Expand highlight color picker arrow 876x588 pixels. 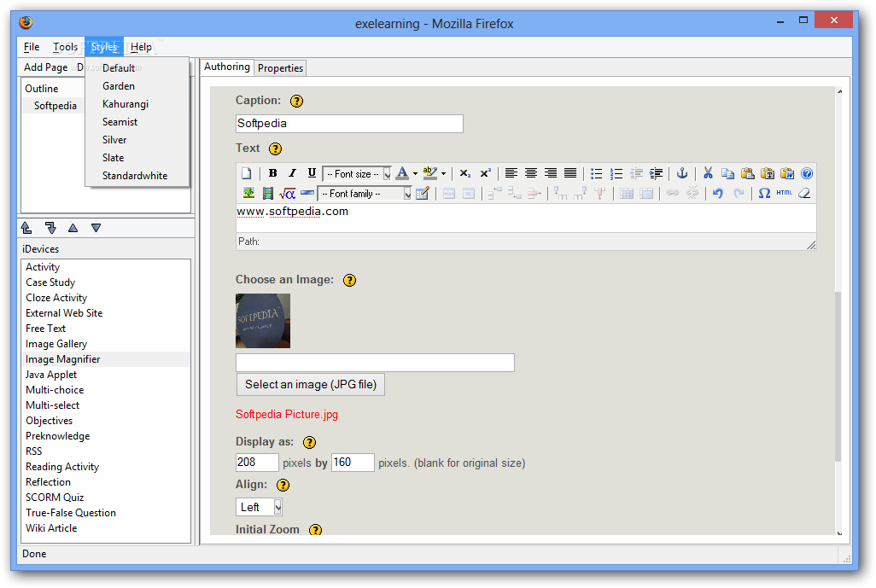[x=444, y=173]
